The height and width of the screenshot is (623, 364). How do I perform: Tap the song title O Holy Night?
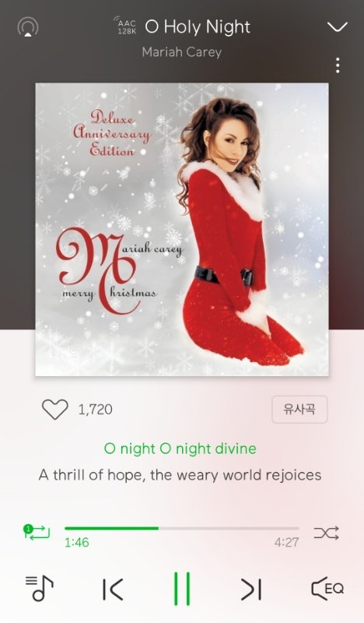coord(198,27)
